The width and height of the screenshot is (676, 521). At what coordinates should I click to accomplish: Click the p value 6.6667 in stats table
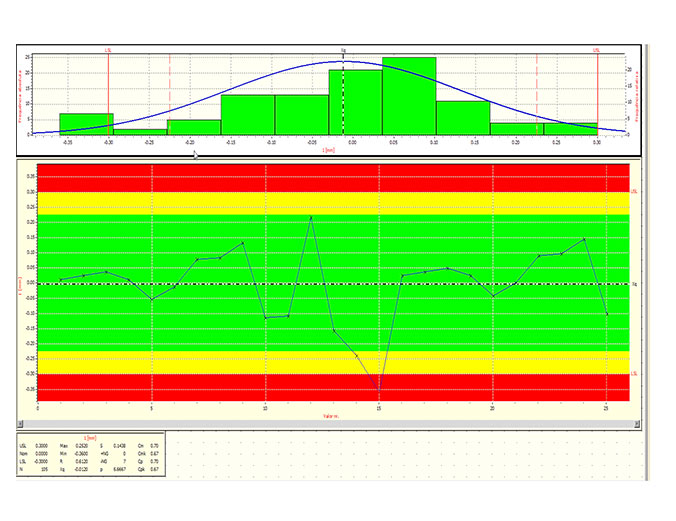[119, 469]
